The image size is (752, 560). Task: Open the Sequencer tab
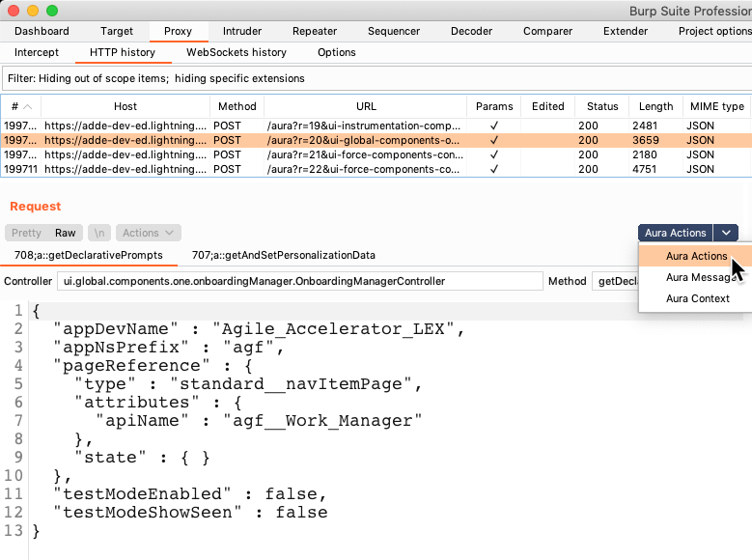pos(394,31)
